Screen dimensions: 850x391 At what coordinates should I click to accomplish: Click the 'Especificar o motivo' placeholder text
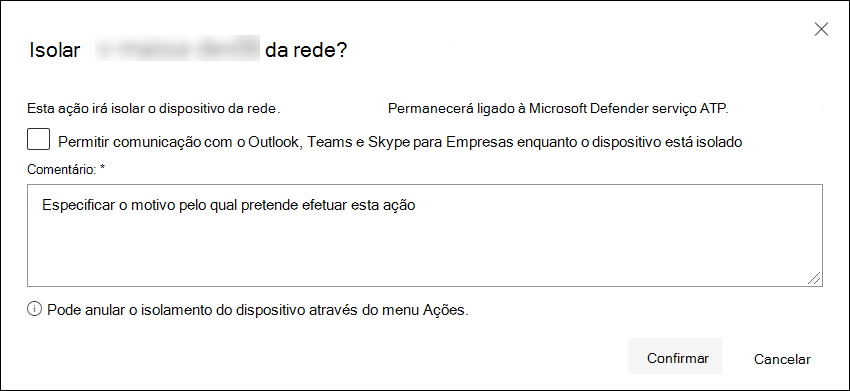click(x=228, y=206)
